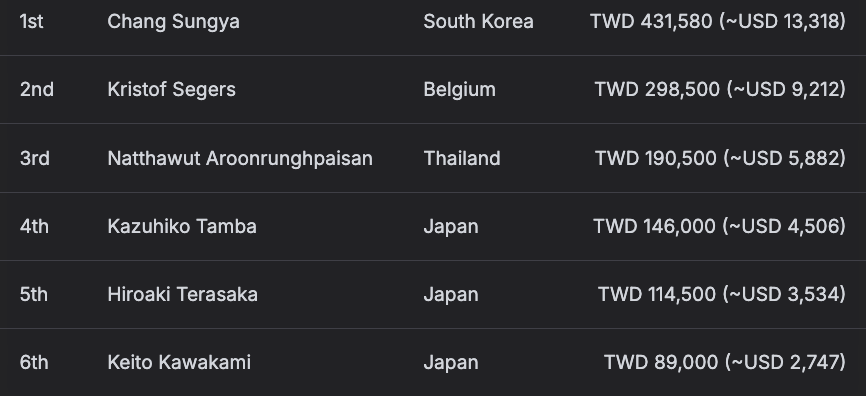
Task: Select prize TWD 114,500 amount
Action: pos(721,294)
